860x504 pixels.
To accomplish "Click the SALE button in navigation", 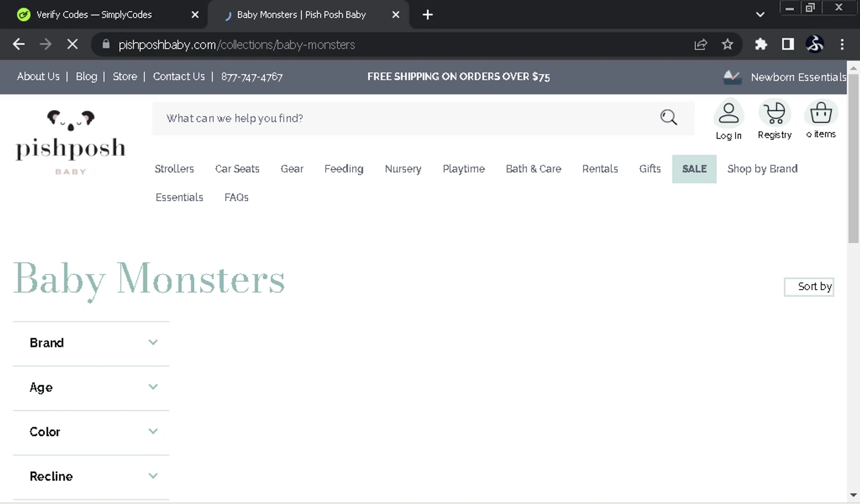I will (694, 169).
